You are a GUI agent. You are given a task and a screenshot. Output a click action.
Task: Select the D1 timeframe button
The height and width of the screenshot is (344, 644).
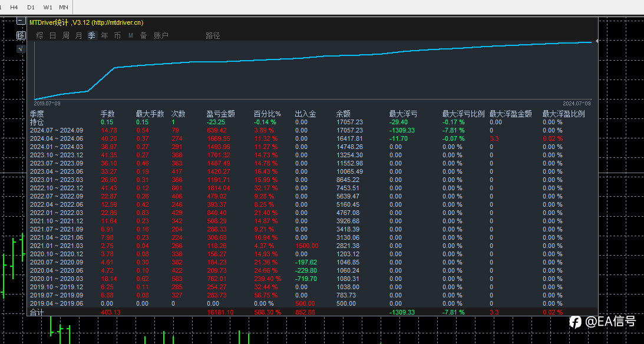[x=31, y=8]
